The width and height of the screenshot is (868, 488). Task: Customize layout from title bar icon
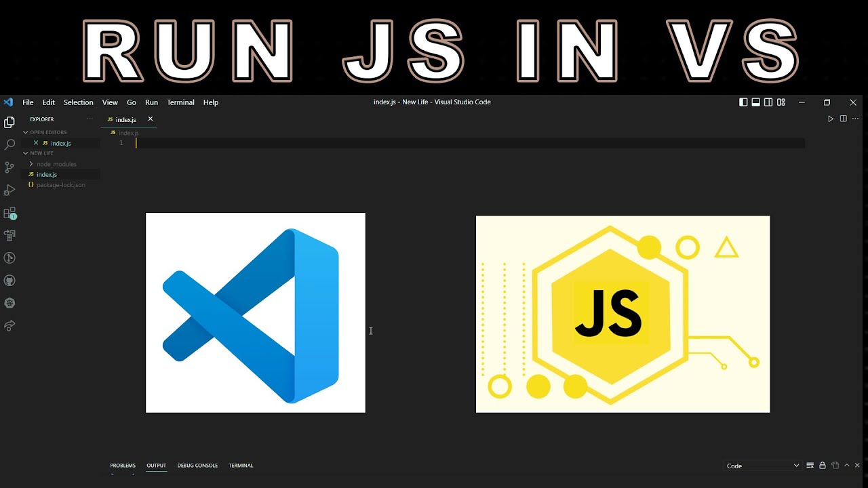pos(781,102)
